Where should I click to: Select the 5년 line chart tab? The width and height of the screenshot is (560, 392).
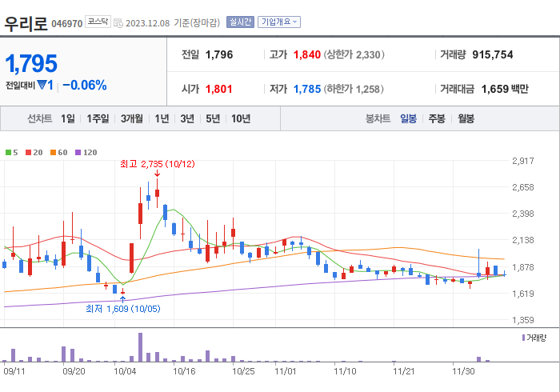[213, 118]
